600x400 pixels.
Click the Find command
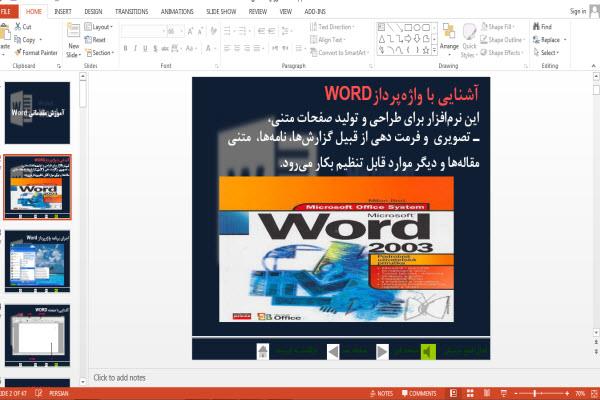pyautogui.click(x=542, y=27)
